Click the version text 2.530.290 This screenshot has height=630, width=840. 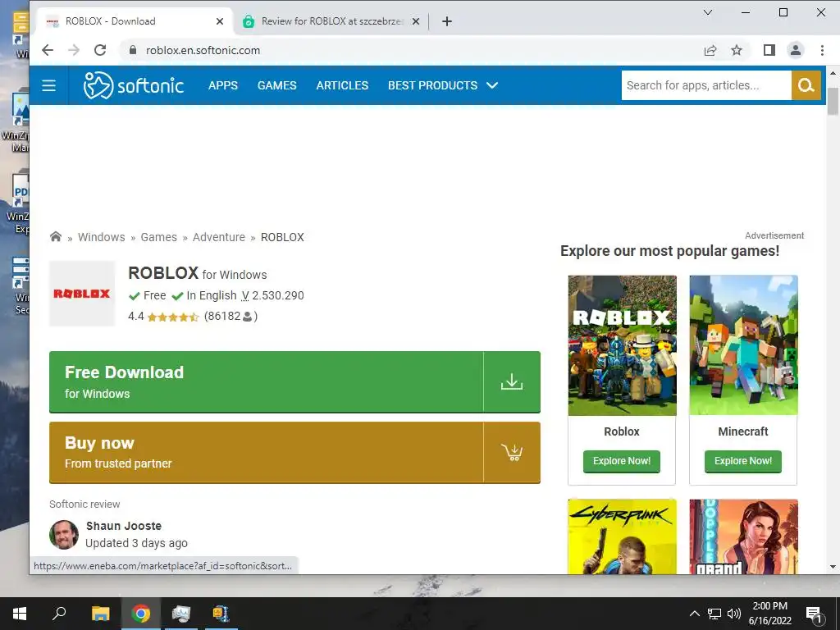tap(277, 295)
